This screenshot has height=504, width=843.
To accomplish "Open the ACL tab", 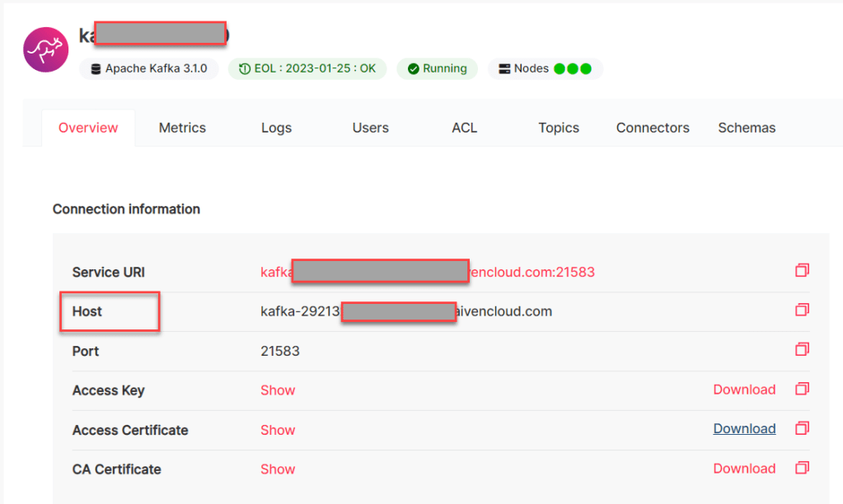I will coord(464,128).
